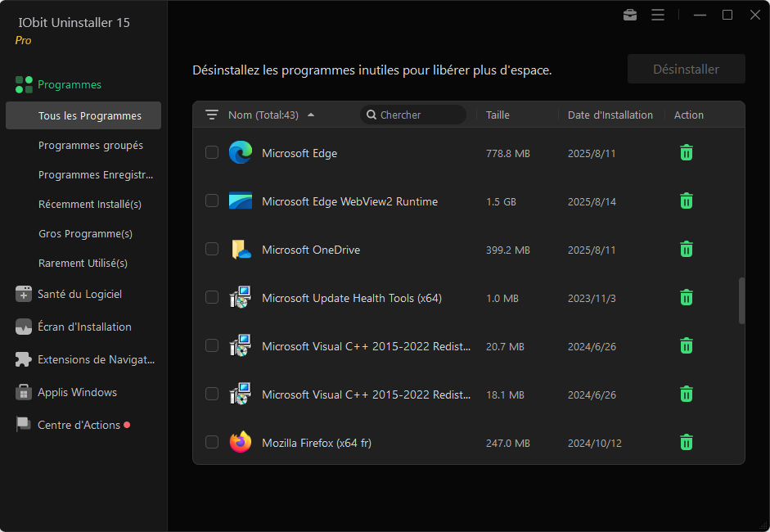Tick the Microsoft Edge checkbox
This screenshot has height=532, width=770.
[x=212, y=152]
